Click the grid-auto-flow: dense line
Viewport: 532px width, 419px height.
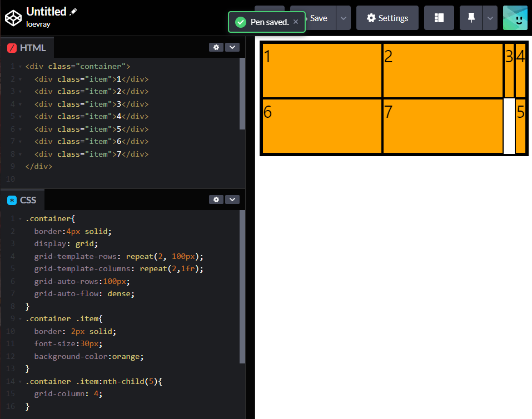pyautogui.click(x=84, y=294)
